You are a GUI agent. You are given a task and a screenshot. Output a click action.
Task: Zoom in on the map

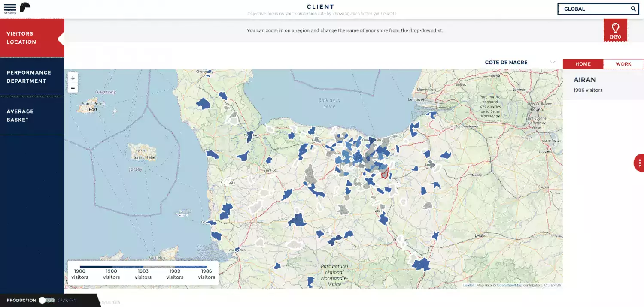pos(73,78)
